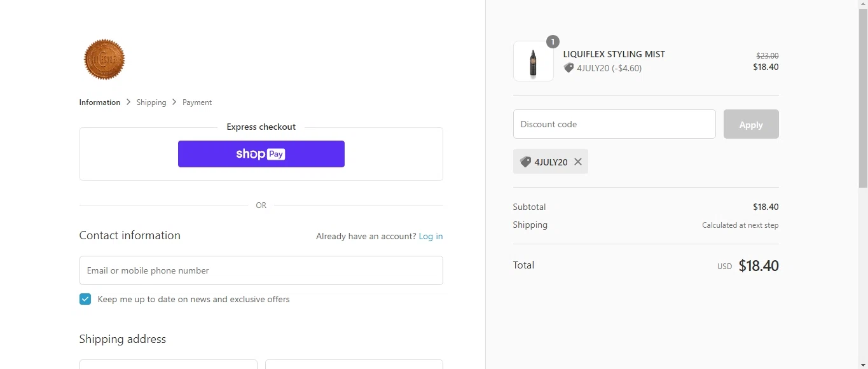Click the Total amount $18.40
This screenshot has width=868, height=369.
point(759,266)
